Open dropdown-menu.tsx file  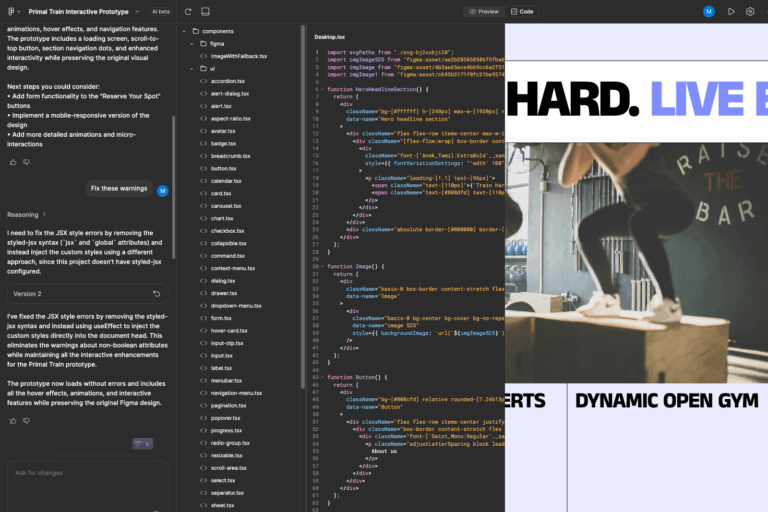coord(236,306)
